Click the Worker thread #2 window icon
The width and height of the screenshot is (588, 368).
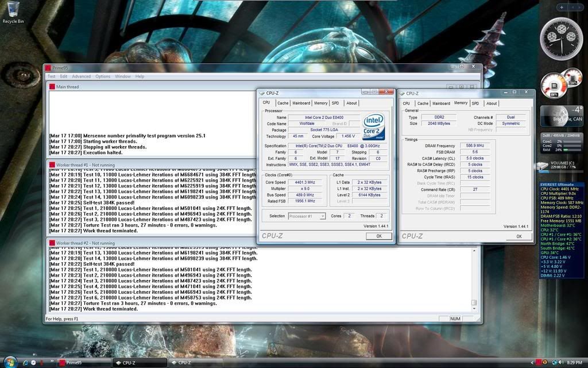click(x=52, y=243)
